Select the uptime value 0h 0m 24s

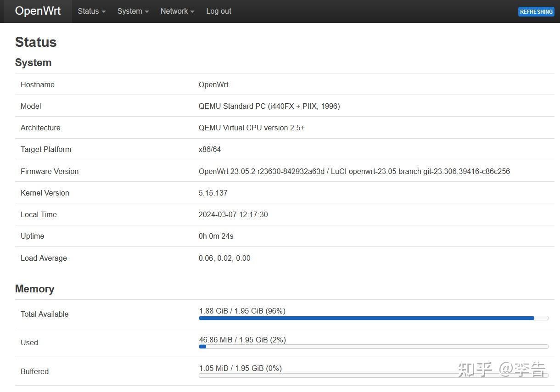pyautogui.click(x=216, y=236)
